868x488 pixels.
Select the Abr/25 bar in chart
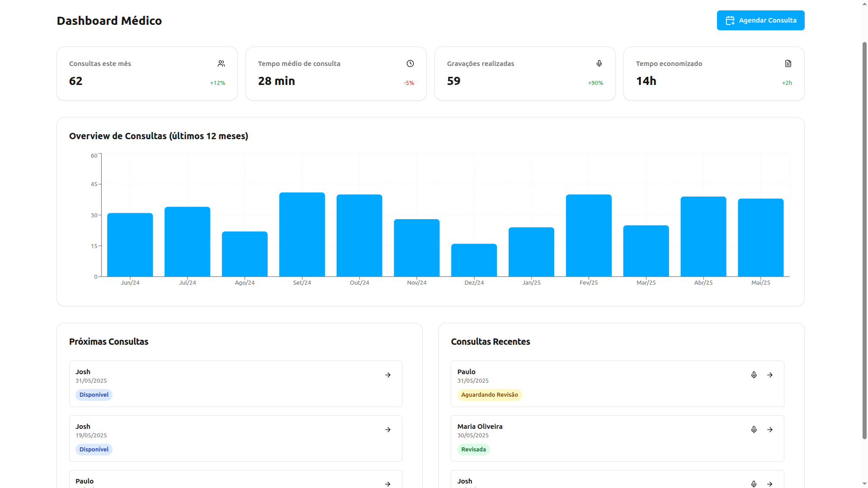click(703, 237)
